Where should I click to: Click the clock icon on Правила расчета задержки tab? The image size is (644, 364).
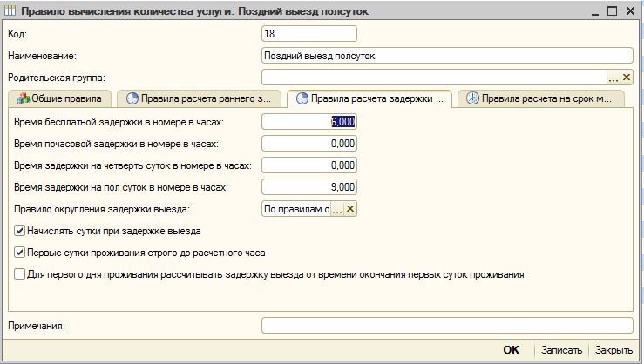click(302, 98)
